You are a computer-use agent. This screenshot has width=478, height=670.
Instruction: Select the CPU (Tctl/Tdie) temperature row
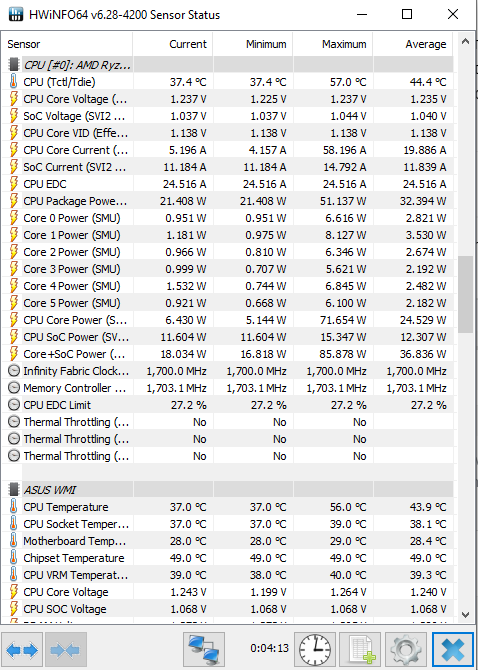click(x=227, y=82)
